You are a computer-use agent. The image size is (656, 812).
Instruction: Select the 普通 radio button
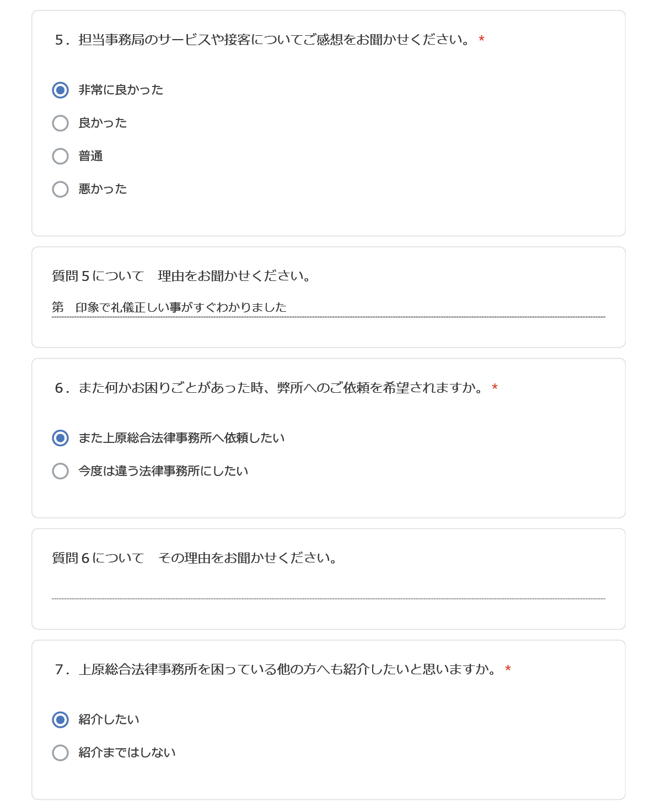61,156
